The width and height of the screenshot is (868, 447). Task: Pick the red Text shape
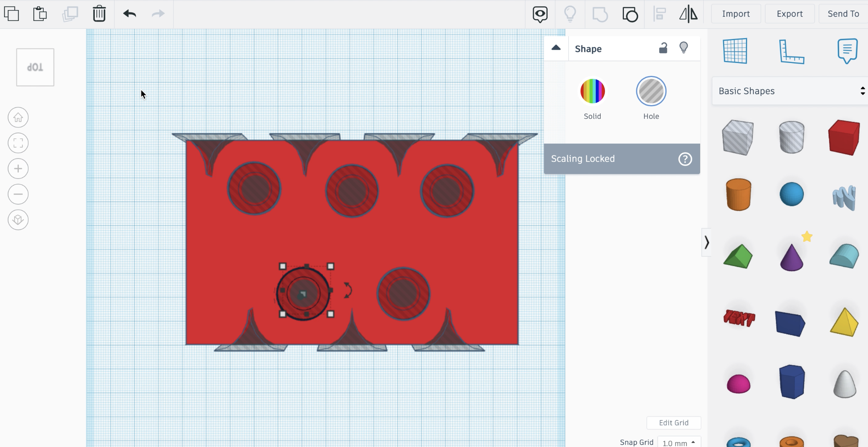(x=739, y=319)
